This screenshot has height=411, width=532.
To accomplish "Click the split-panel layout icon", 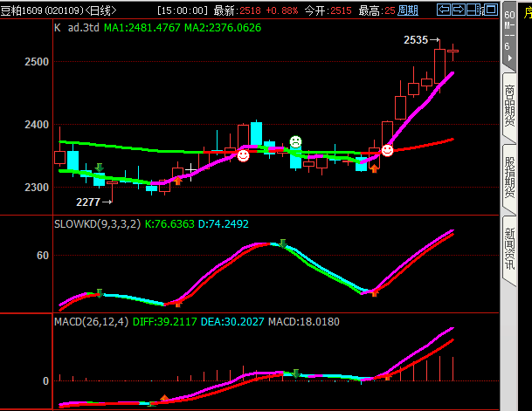I will point(473,10).
